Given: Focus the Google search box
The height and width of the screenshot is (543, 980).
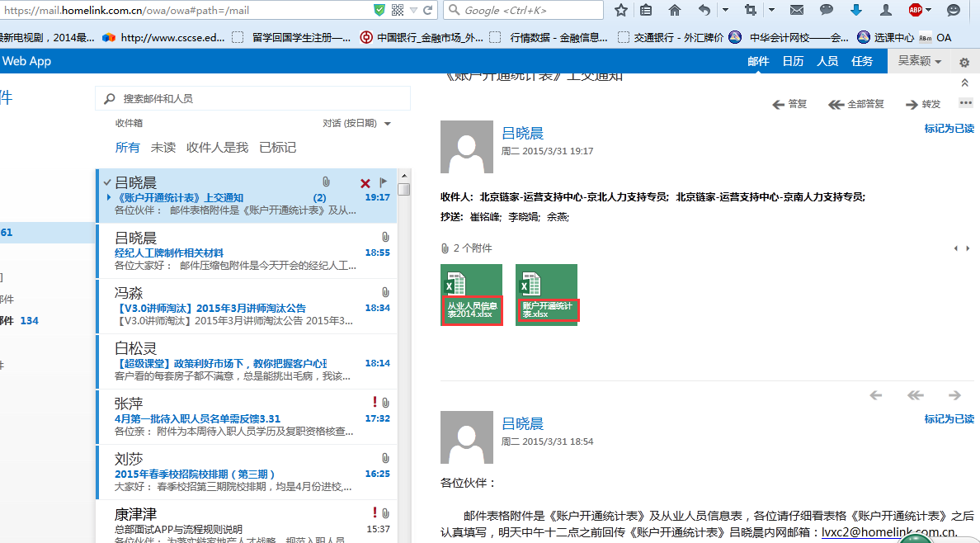Looking at the screenshot, I should coord(524,10).
